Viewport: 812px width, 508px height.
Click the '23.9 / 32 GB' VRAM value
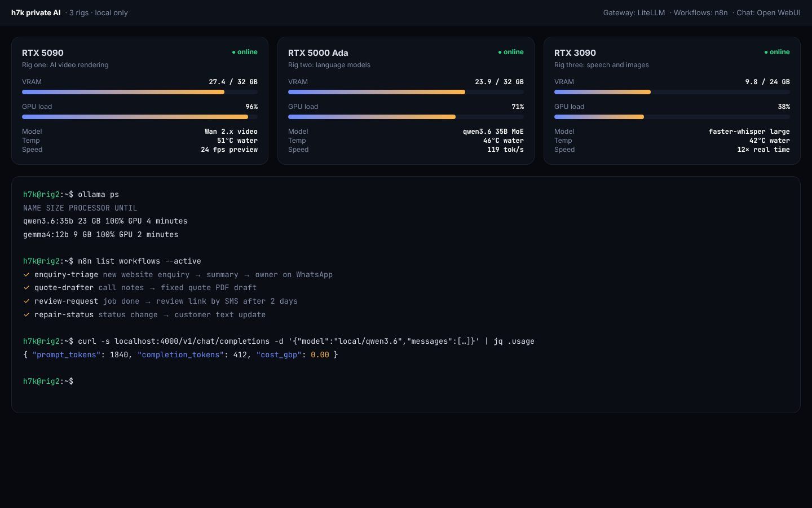tap(499, 82)
